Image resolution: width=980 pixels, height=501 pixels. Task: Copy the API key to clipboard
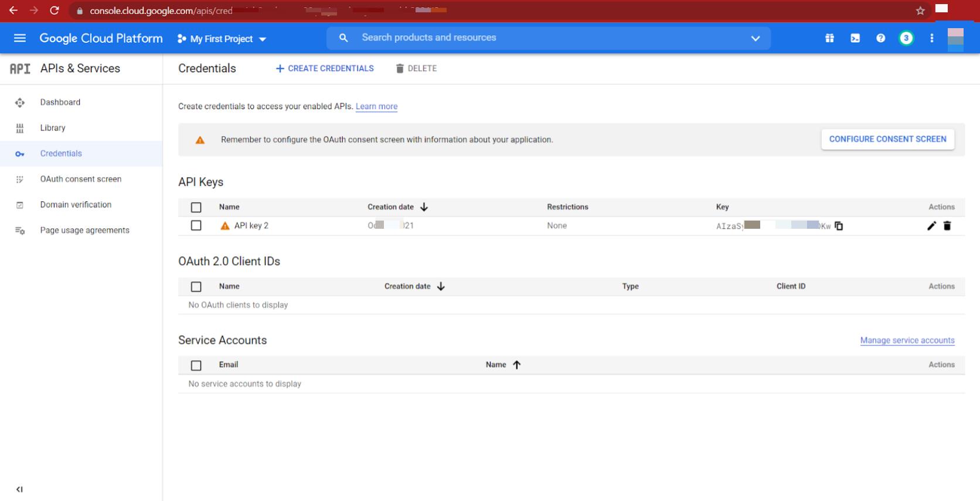pos(839,226)
